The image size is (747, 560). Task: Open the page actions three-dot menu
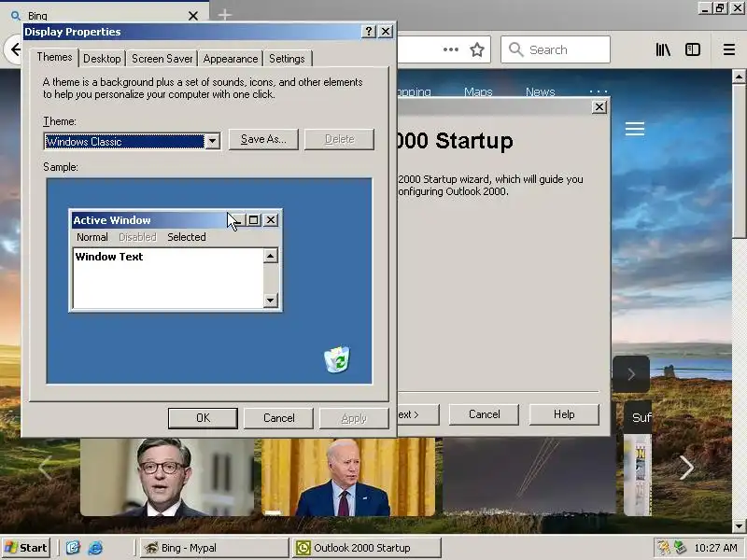click(x=450, y=49)
